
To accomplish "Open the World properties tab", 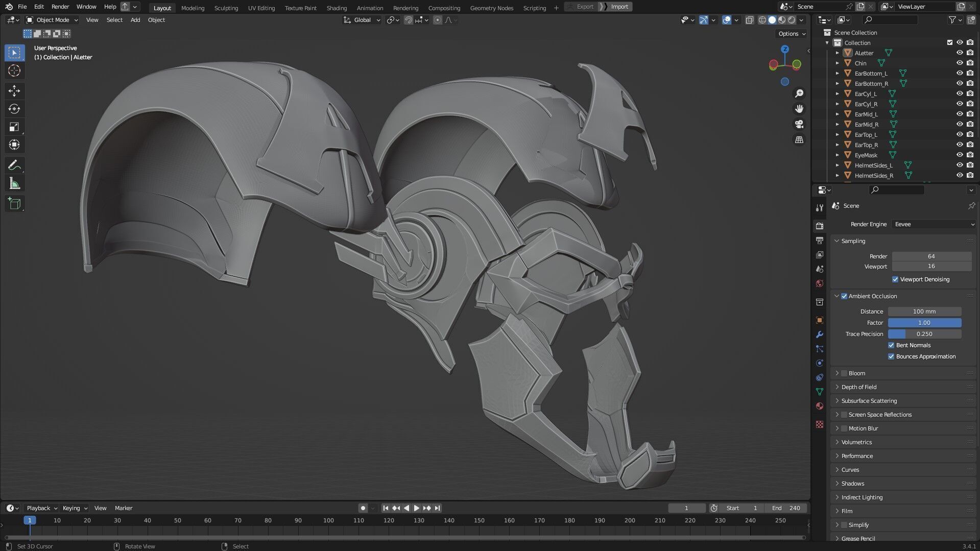I will [x=820, y=283].
